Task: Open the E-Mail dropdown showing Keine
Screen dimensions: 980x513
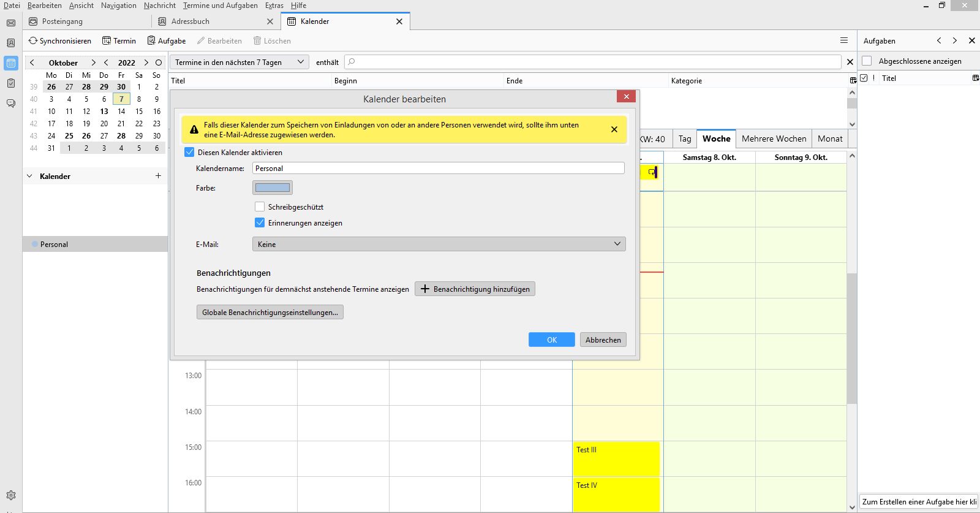Action: point(439,244)
